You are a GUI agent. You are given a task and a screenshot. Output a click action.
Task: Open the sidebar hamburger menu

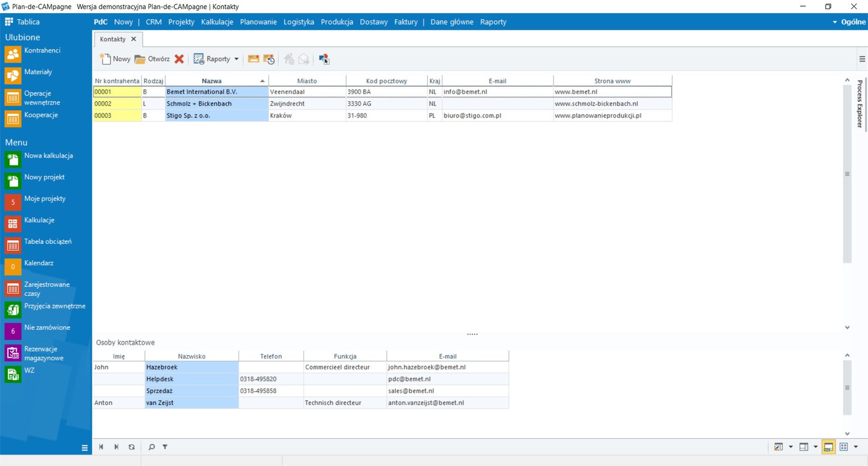[84, 448]
